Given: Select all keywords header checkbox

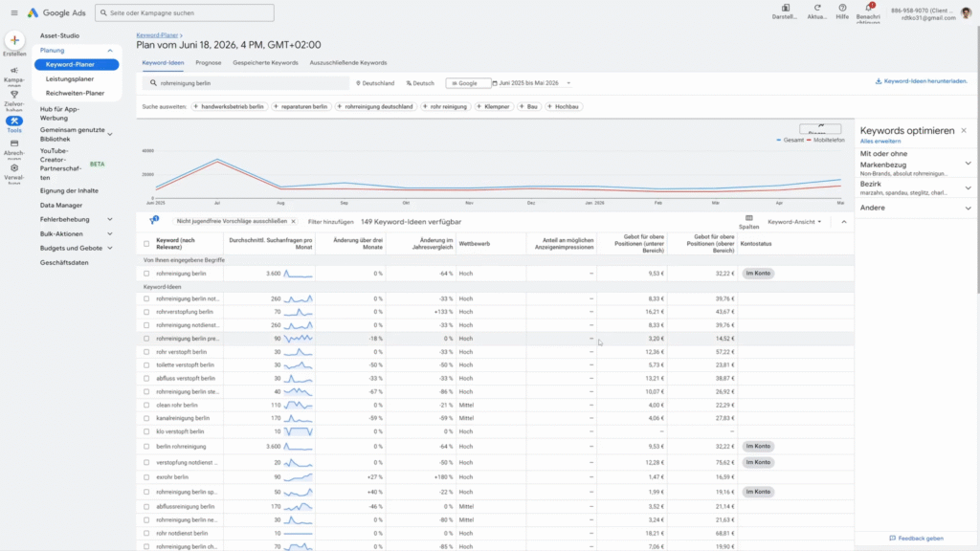Looking at the screenshot, I should coord(146,244).
